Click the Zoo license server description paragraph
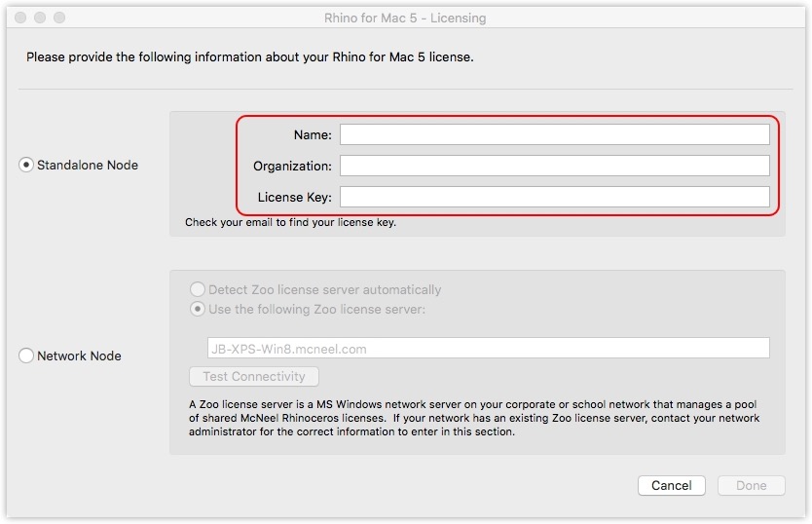Viewport: 812px width, 524px height. click(x=474, y=418)
